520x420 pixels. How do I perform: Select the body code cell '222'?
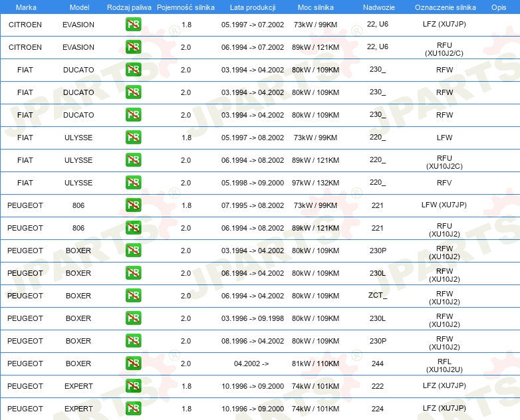coord(378,386)
